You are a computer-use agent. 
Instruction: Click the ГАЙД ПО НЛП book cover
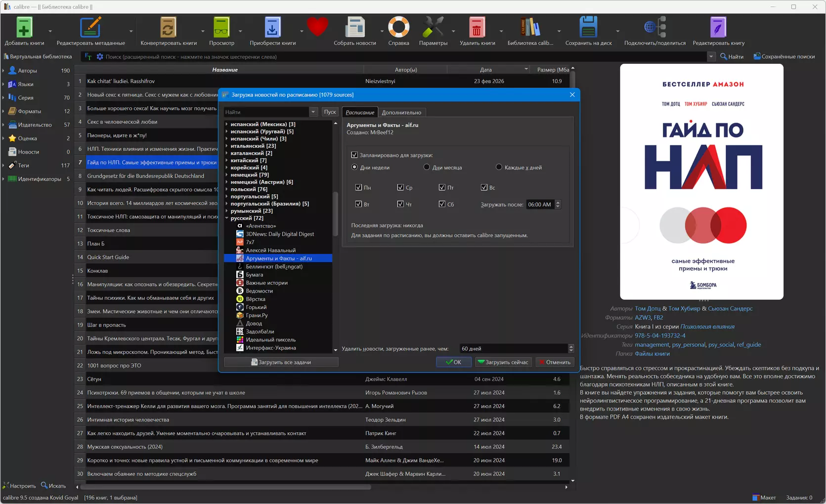701,181
